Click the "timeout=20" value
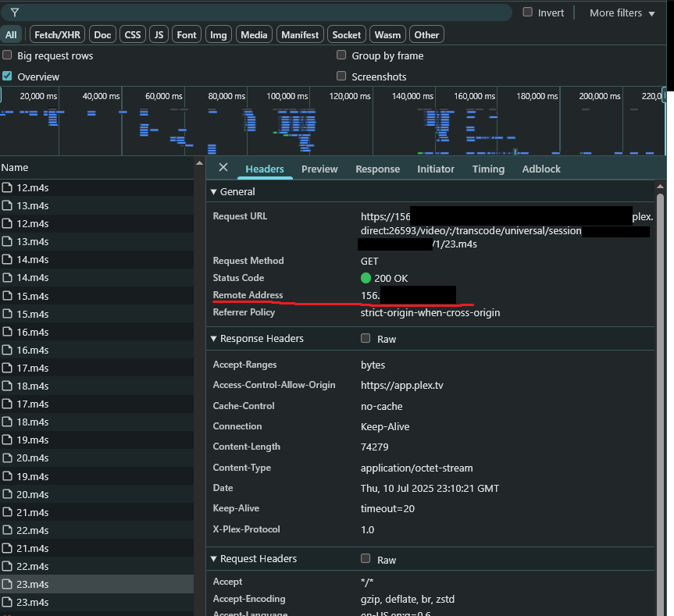Screen dimensions: 674x616 [387, 508]
